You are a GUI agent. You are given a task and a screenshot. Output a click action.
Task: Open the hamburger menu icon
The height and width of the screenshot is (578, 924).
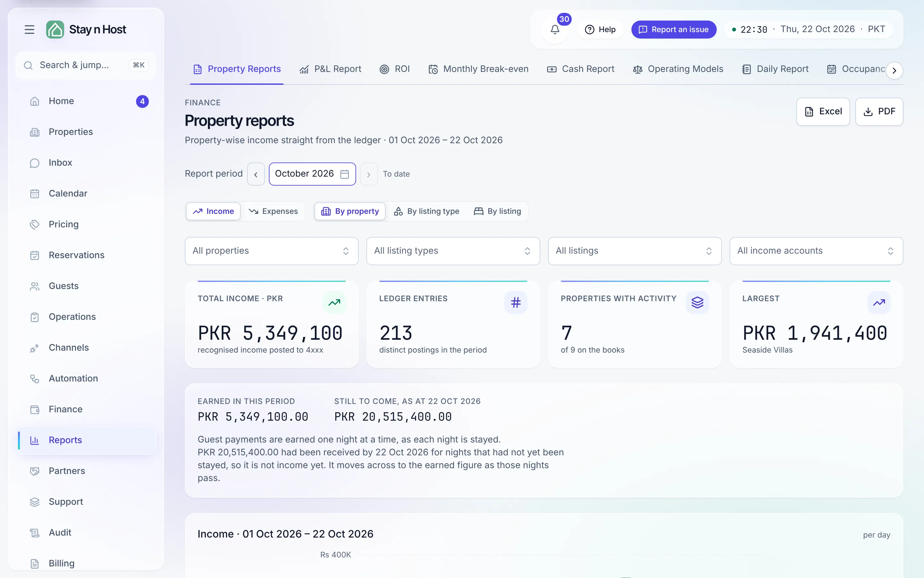click(x=30, y=30)
